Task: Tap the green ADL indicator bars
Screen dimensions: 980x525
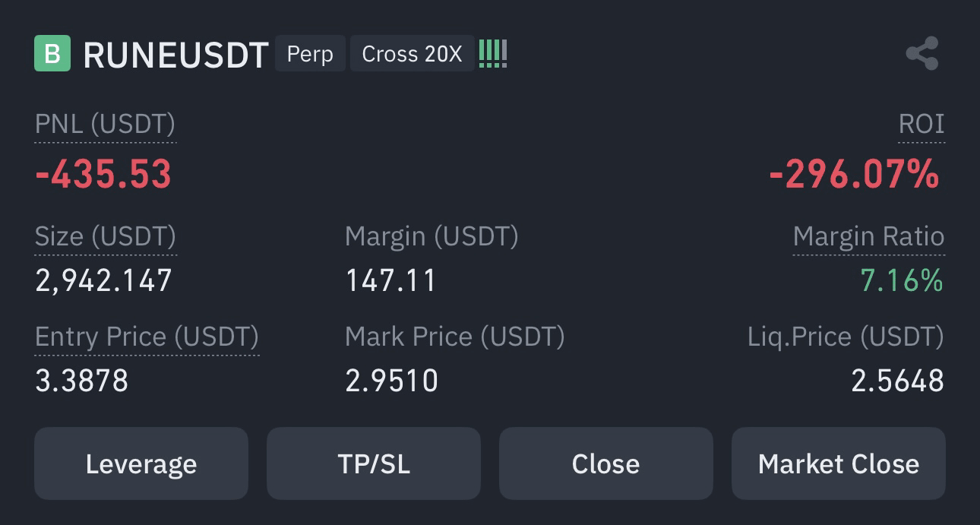Action: click(493, 54)
